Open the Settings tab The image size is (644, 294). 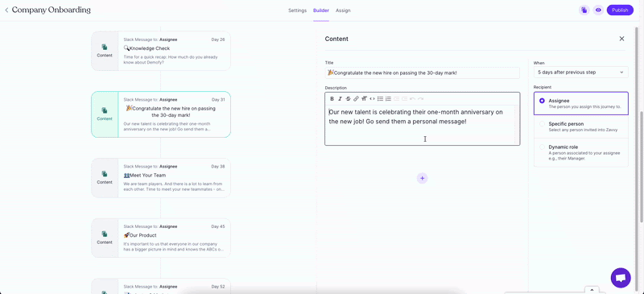pyautogui.click(x=297, y=10)
